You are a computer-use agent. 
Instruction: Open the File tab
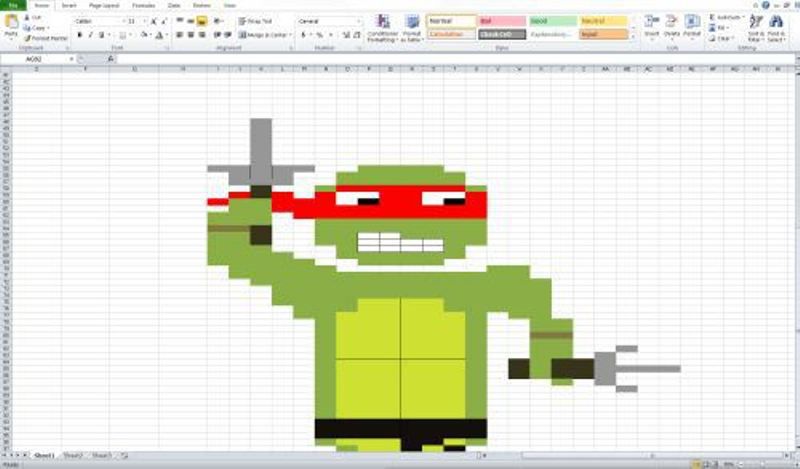(13, 5)
